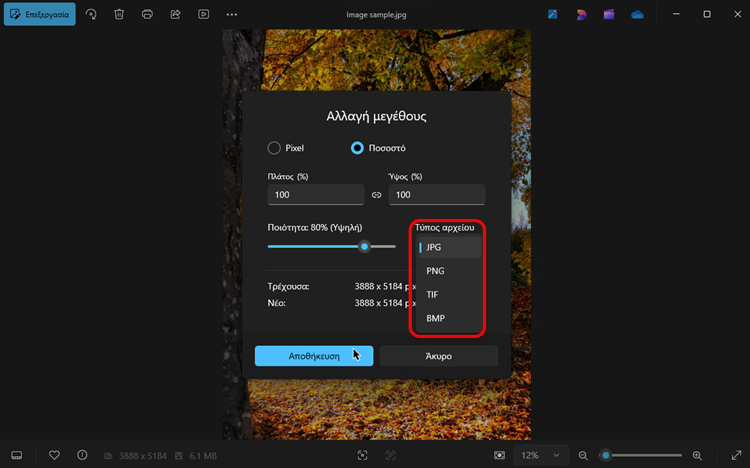The width and height of the screenshot is (750, 468).
Task: Click the Πλάτος (%) input field
Action: [x=315, y=195]
